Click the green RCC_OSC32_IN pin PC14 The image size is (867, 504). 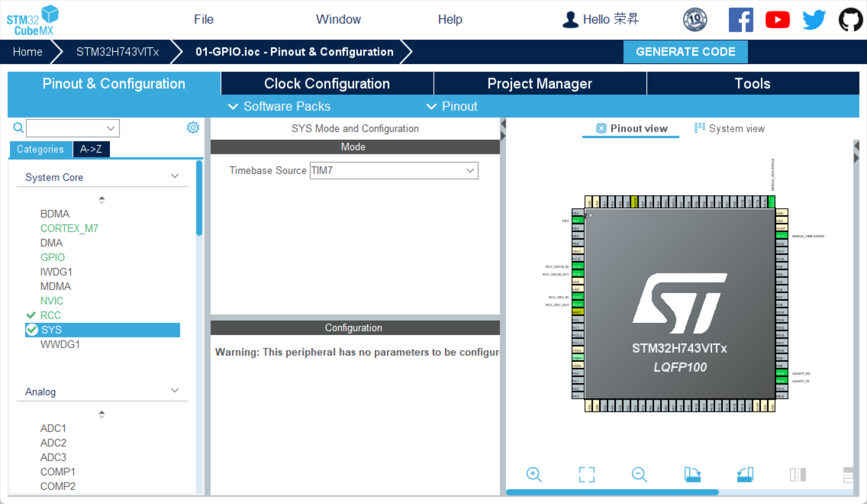[578, 267]
